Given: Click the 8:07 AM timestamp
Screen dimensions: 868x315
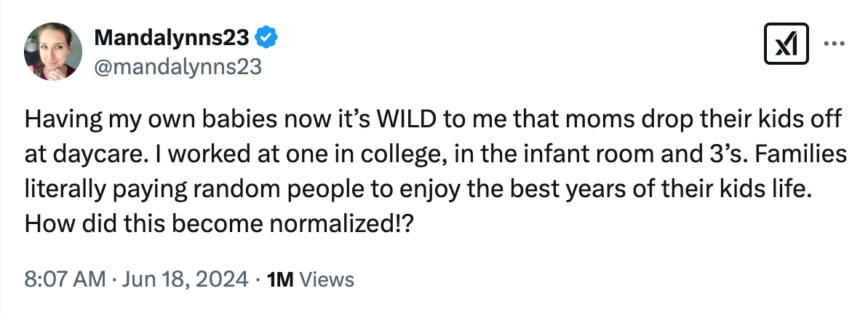Looking at the screenshot, I should coord(64,279).
